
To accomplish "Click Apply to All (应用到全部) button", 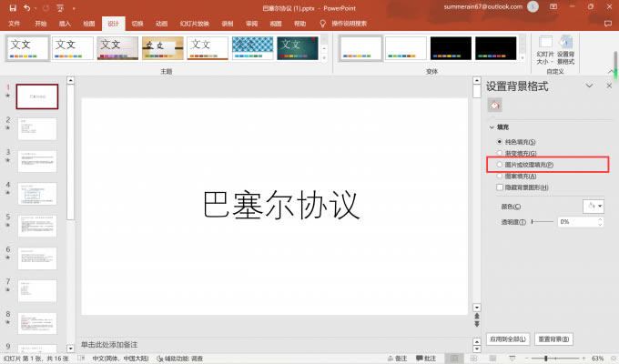I will [x=508, y=339].
